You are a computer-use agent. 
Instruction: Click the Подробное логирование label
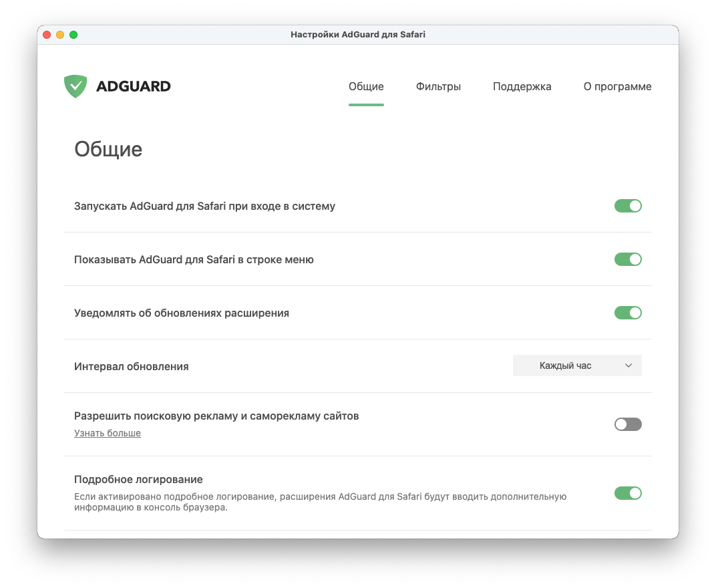[x=138, y=479]
